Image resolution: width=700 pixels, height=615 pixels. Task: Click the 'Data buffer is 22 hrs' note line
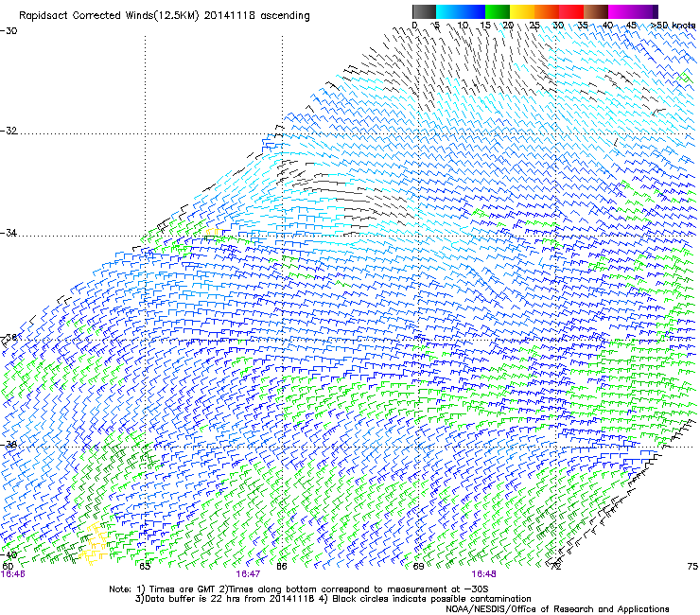point(333,599)
